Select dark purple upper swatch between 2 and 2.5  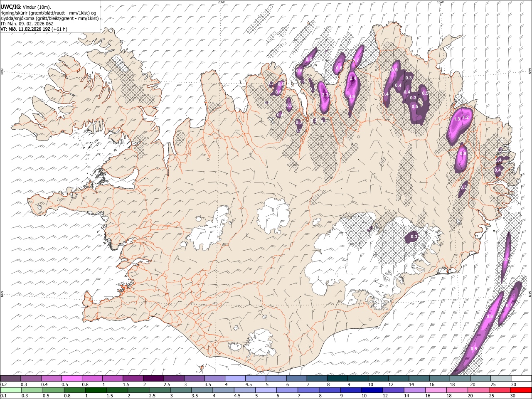click(153, 379)
